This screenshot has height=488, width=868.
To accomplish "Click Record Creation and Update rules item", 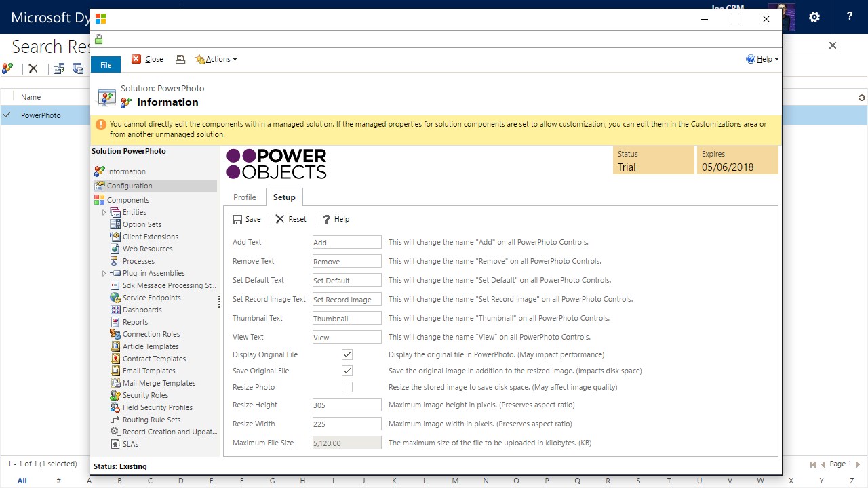I will pyautogui.click(x=170, y=432).
